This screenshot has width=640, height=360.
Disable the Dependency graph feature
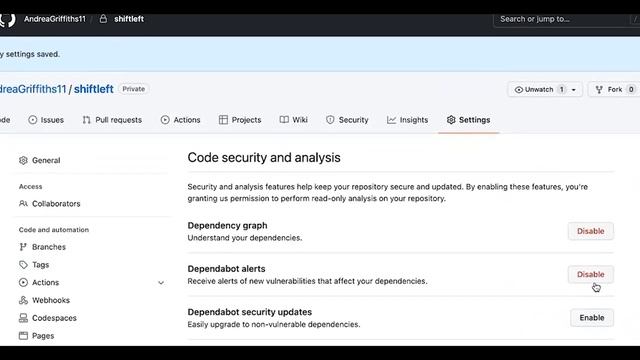click(591, 231)
